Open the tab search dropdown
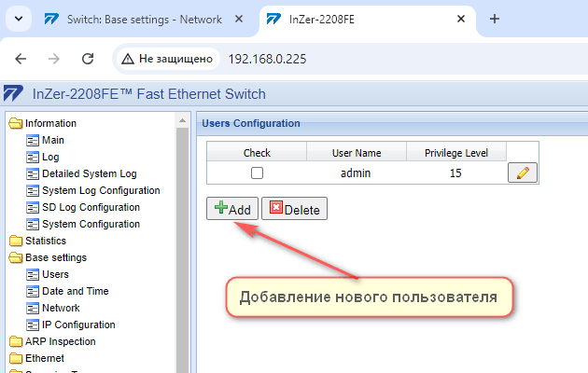588x373 pixels. click(x=19, y=19)
